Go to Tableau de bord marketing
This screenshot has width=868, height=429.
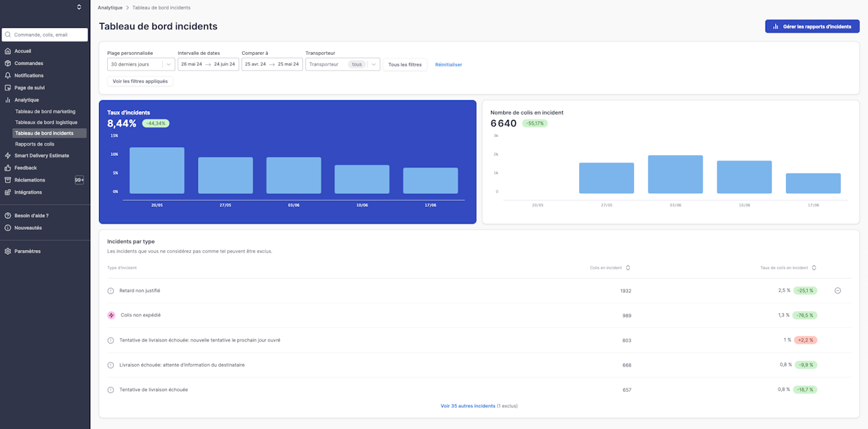pyautogui.click(x=45, y=112)
